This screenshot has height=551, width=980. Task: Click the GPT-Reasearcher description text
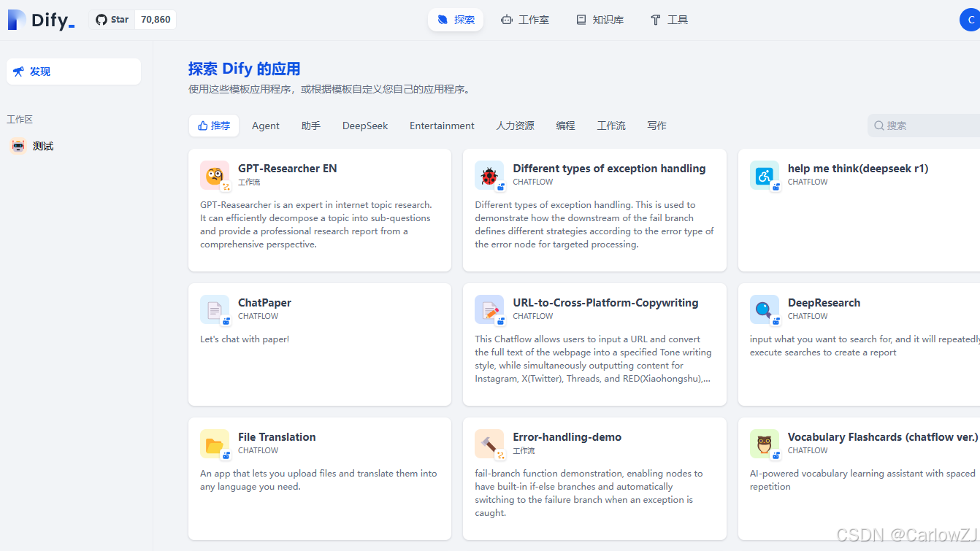click(x=316, y=225)
